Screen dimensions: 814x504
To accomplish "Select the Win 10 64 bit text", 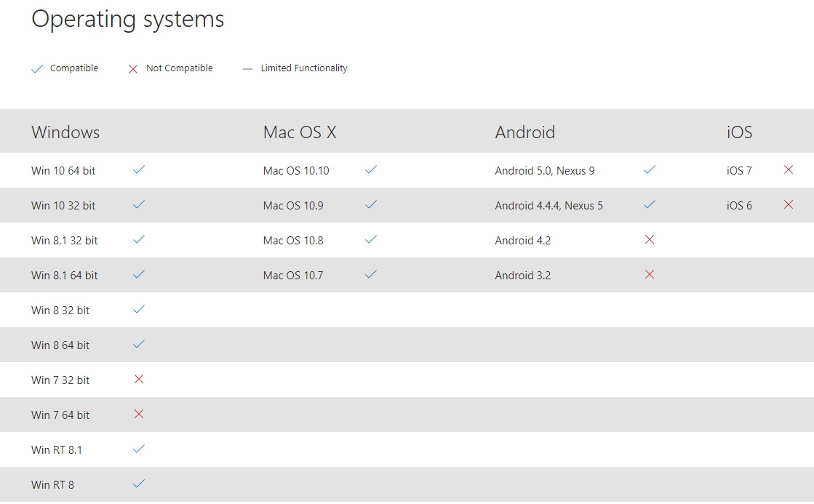I will coord(63,171).
